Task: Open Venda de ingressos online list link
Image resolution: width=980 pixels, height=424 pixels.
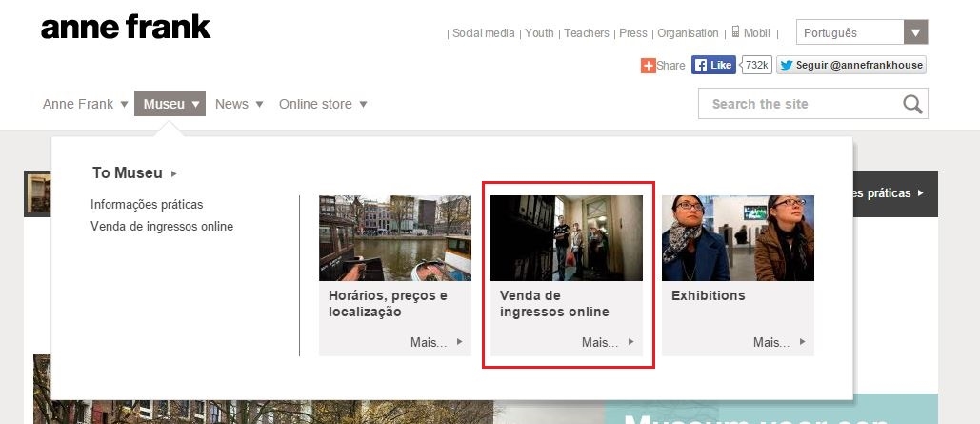Action: [x=162, y=227]
